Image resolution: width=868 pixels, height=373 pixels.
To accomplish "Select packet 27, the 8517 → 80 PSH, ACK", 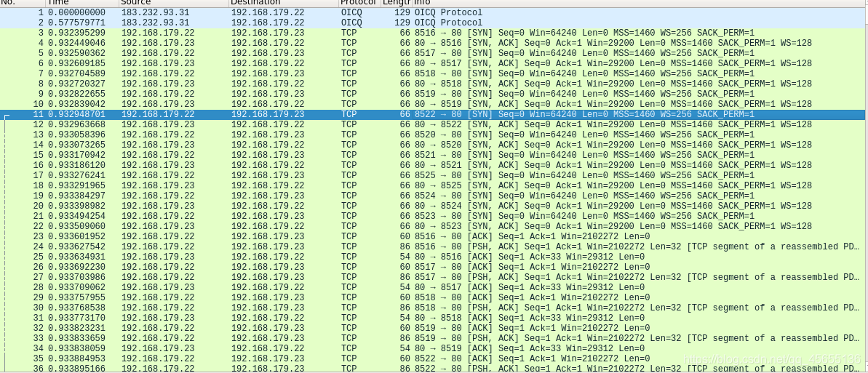I will pos(434,277).
